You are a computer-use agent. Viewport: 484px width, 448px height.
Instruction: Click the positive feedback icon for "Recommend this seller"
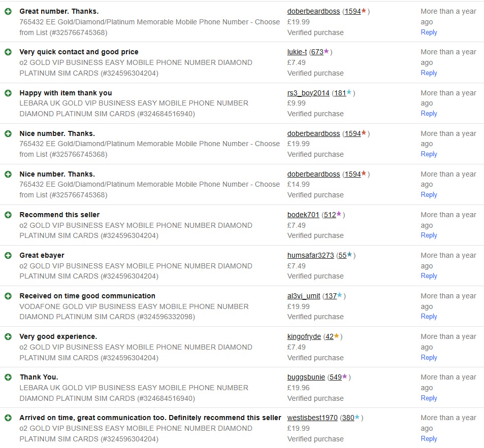pos(8,215)
